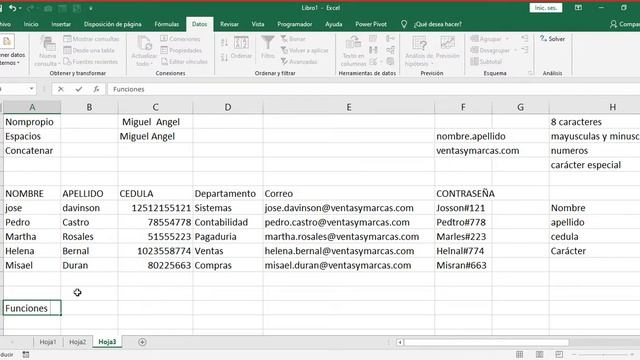
Task: Click Borrar in Ordenar y filtrar
Action: coord(293,39)
